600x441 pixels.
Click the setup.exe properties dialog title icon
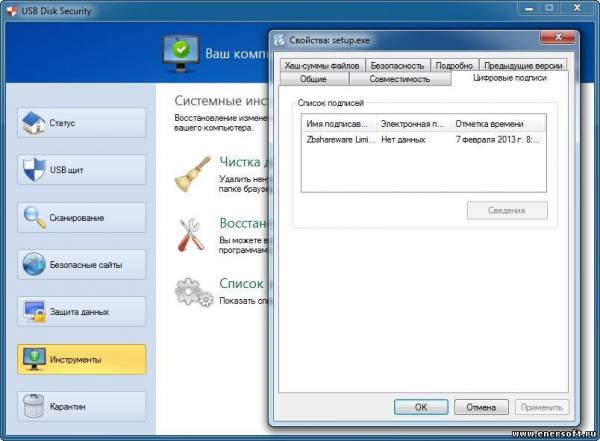pos(280,40)
